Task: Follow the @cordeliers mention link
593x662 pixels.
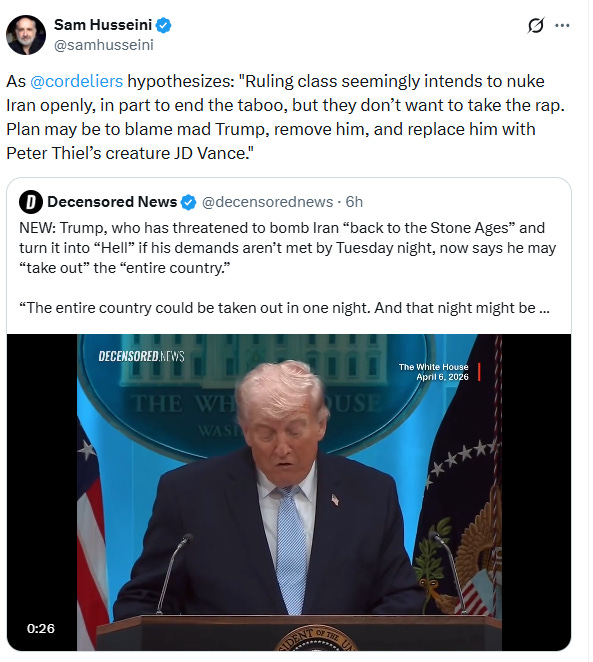Action: point(76,81)
